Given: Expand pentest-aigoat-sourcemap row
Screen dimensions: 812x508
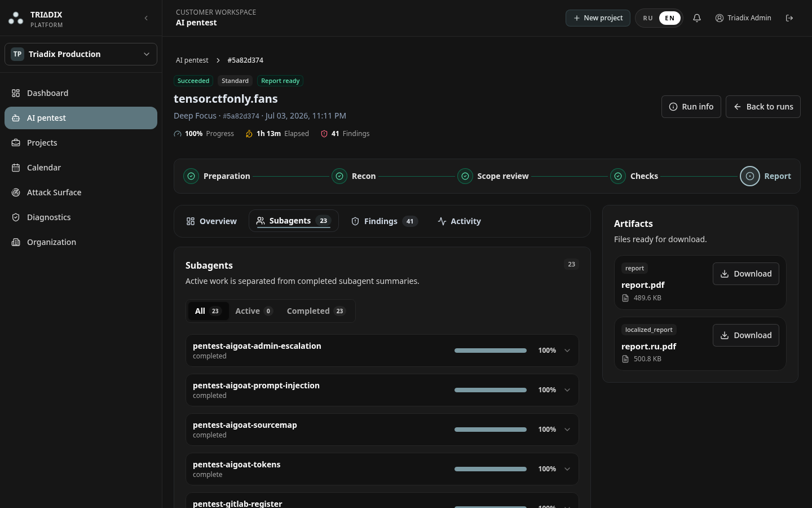Looking at the screenshot, I should pos(567,430).
